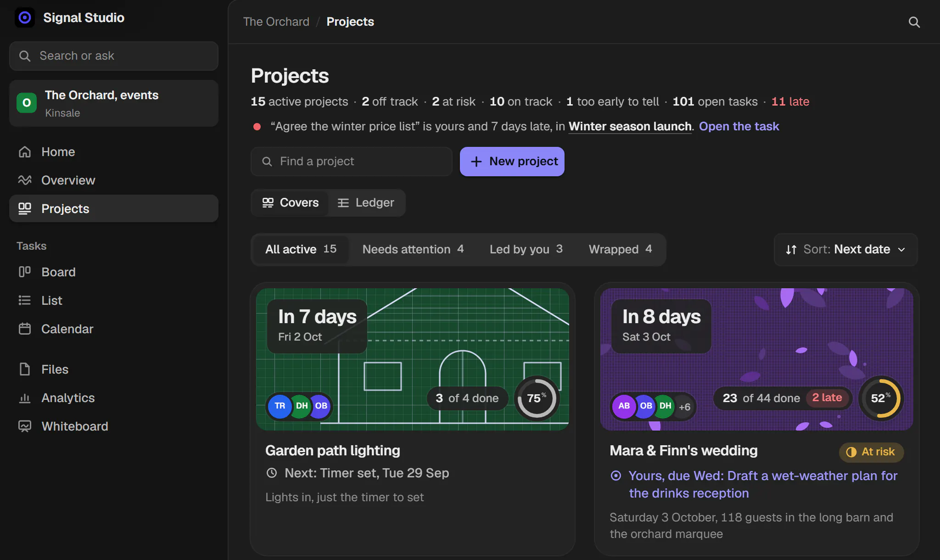Click the green O workspace avatar
The width and height of the screenshot is (940, 560).
click(x=27, y=103)
